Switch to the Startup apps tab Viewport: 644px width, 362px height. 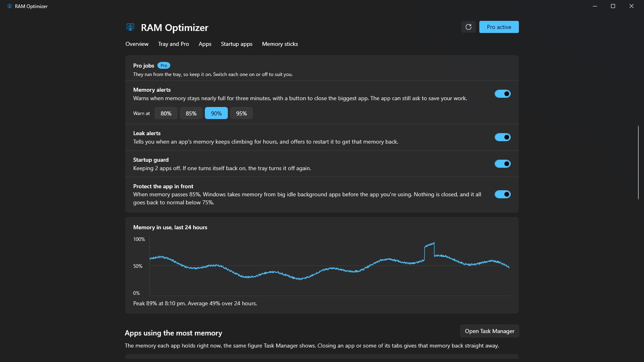237,44
